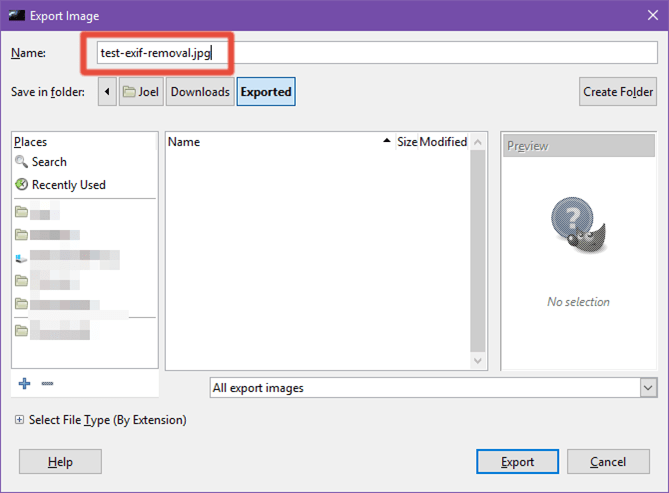Viewport: 669px width, 493px height.
Task: Click the Search magnifier icon in Places
Action: 21,162
